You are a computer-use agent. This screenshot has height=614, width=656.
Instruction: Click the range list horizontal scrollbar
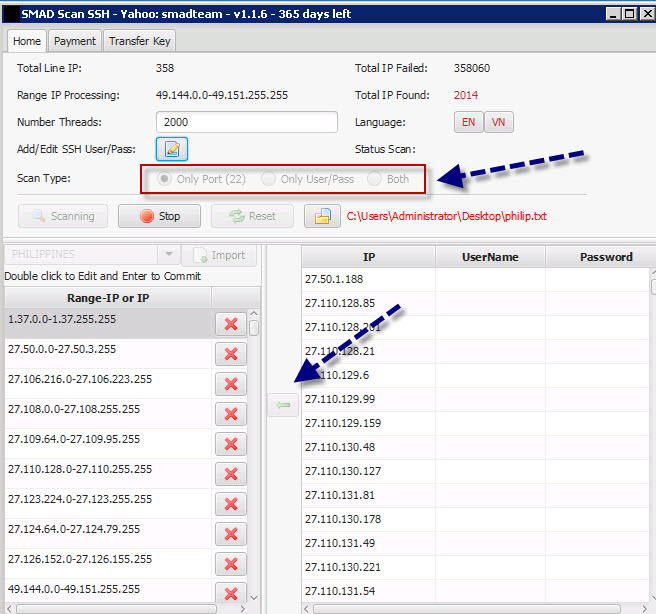117,609
